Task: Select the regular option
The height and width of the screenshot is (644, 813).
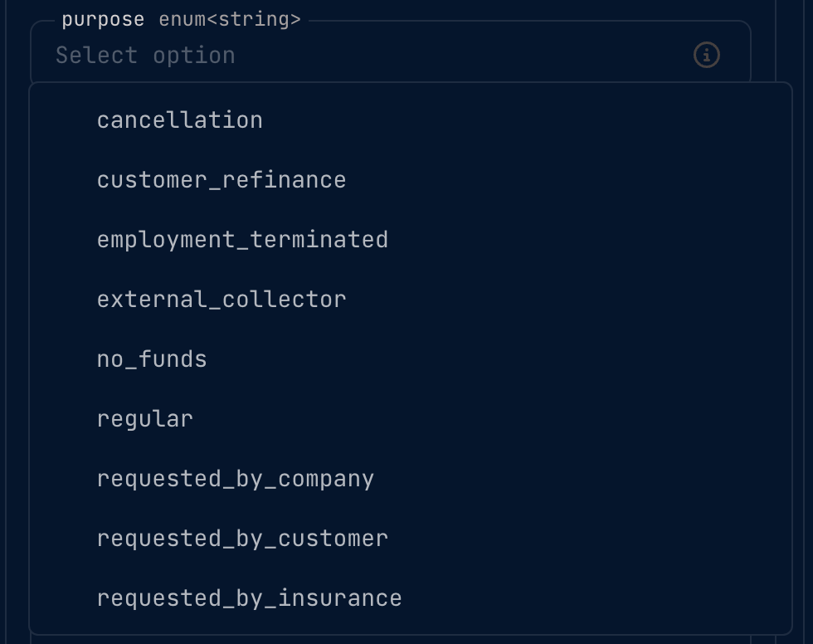Action: tap(145, 419)
